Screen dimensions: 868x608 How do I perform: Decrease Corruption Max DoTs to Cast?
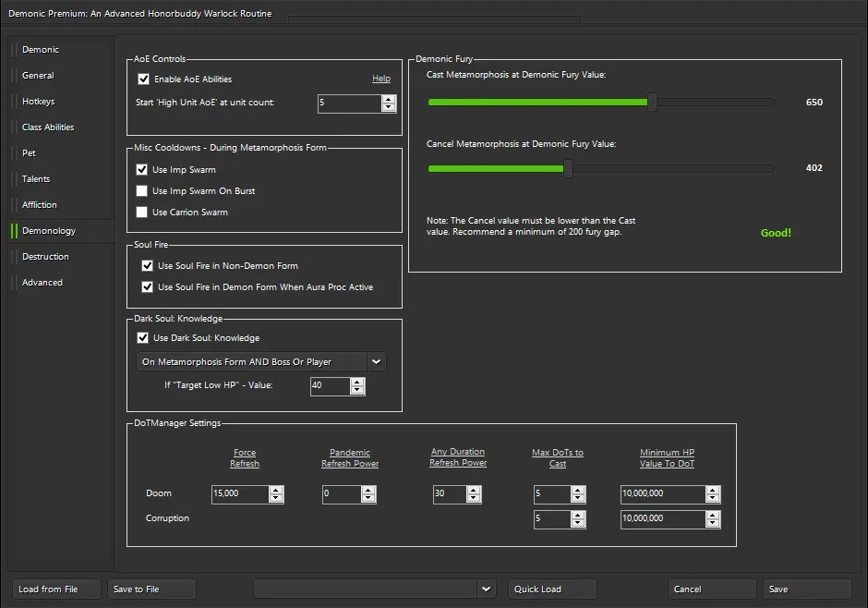tap(578, 524)
